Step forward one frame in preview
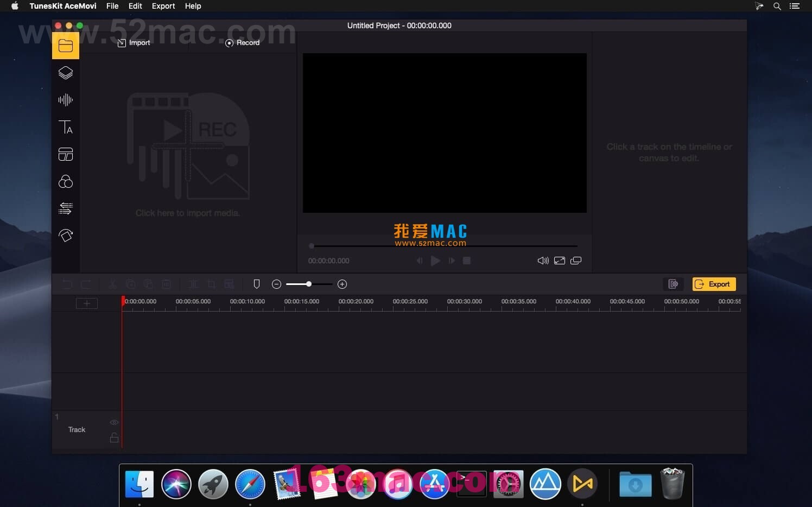 pos(452,261)
